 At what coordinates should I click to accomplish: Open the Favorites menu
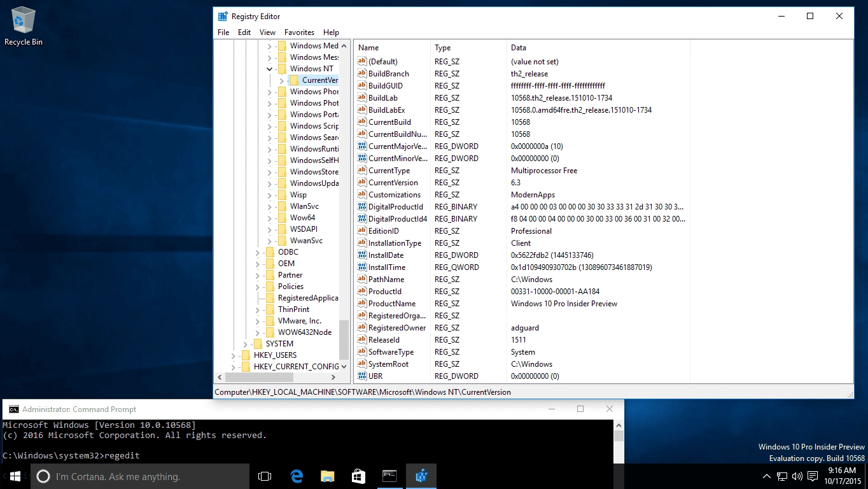coord(299,32)
